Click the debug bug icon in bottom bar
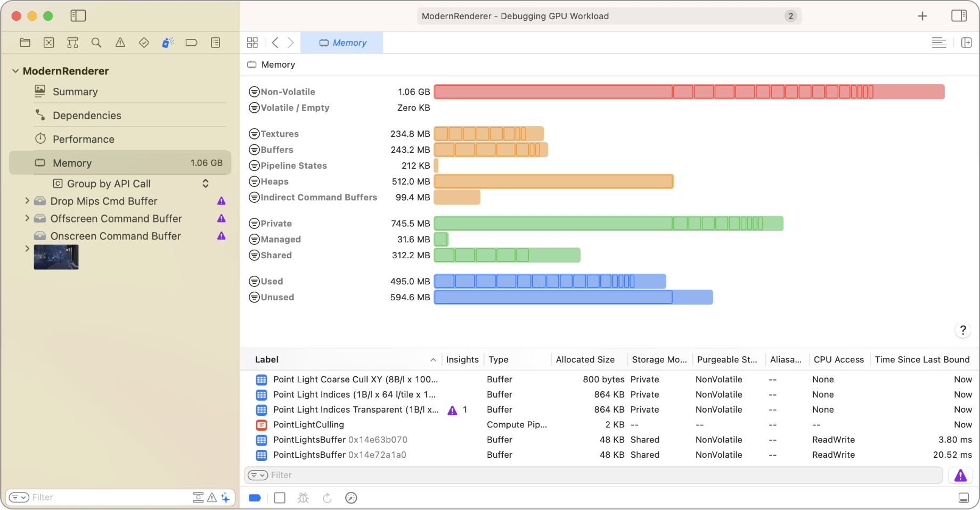 [303, 498]
